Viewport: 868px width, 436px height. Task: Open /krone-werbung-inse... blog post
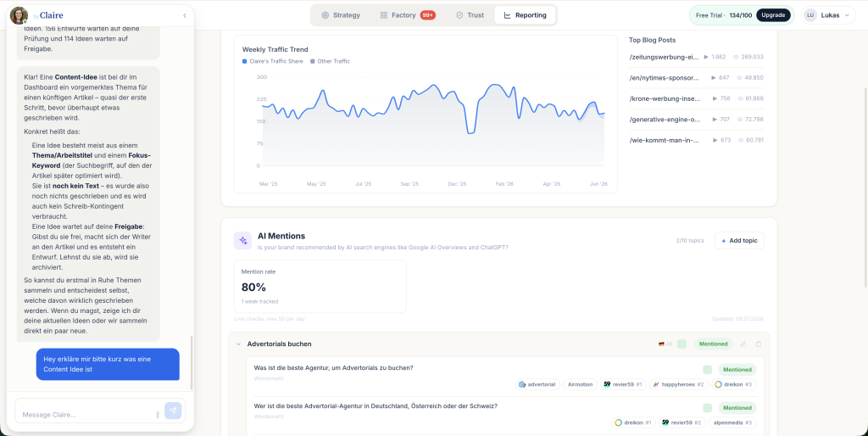(x=665, y=98)
